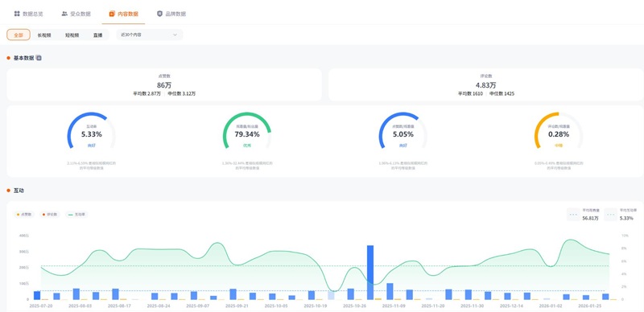Select the 直播 filter
Screen dimensions: 644x312
97,35
